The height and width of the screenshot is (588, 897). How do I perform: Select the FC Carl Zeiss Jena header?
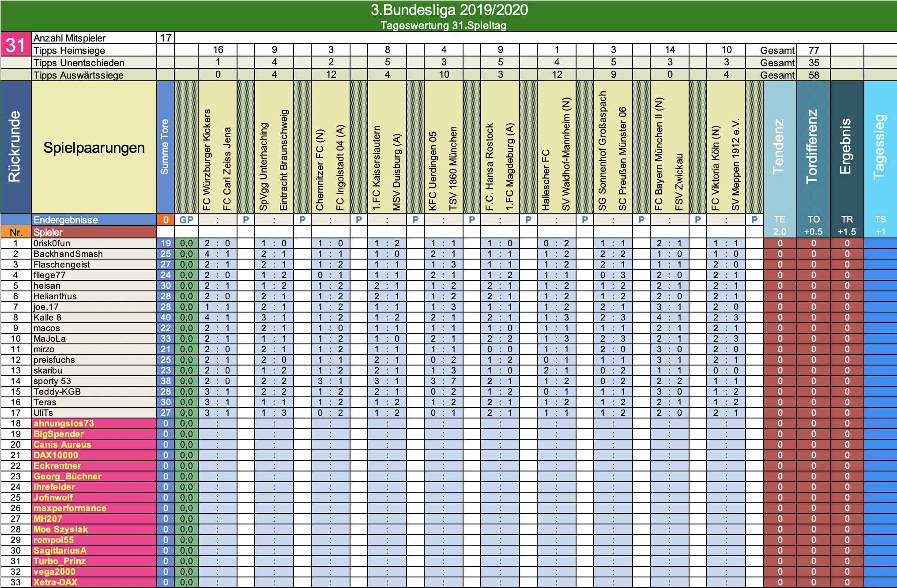(227, 169)
